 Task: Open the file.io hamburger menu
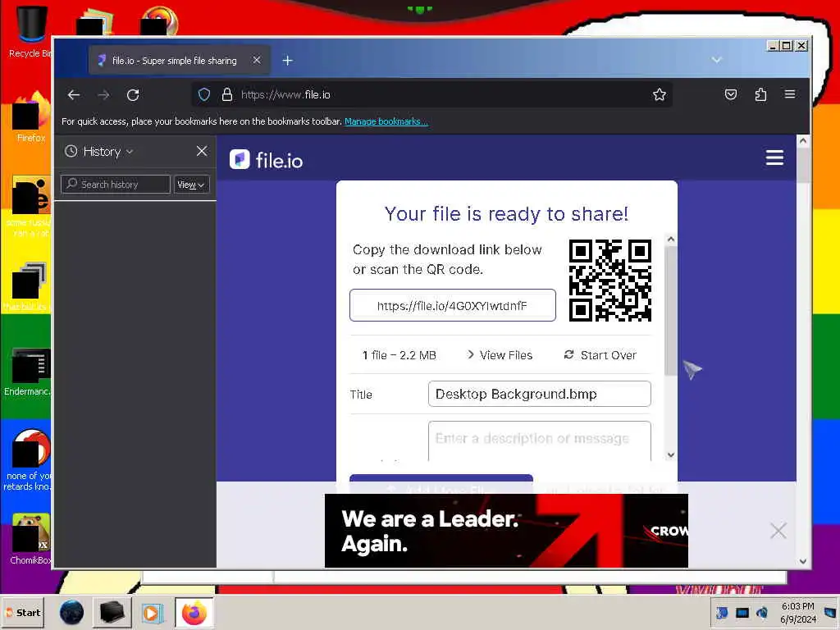pyautogui.click(x=774, y=157)
